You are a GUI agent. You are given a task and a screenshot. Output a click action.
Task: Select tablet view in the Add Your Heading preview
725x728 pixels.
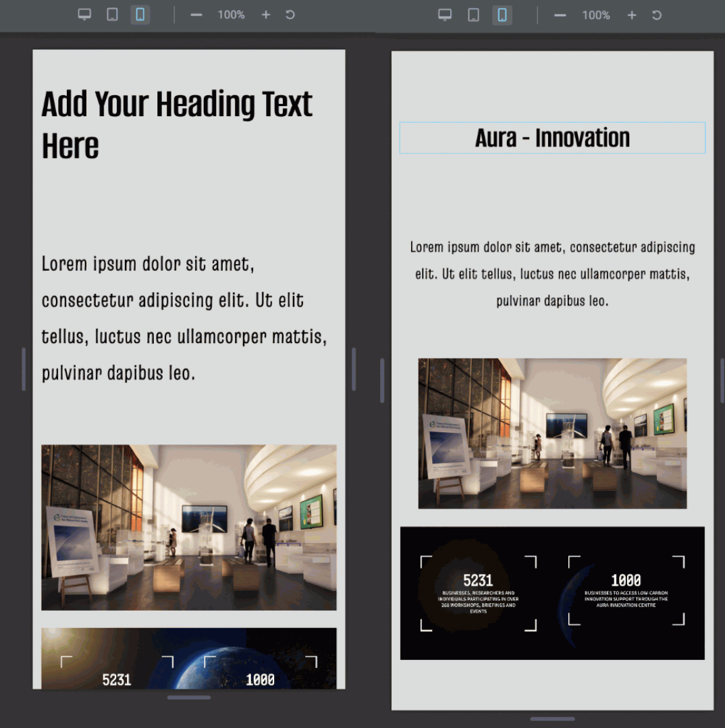tap(112, 15)
